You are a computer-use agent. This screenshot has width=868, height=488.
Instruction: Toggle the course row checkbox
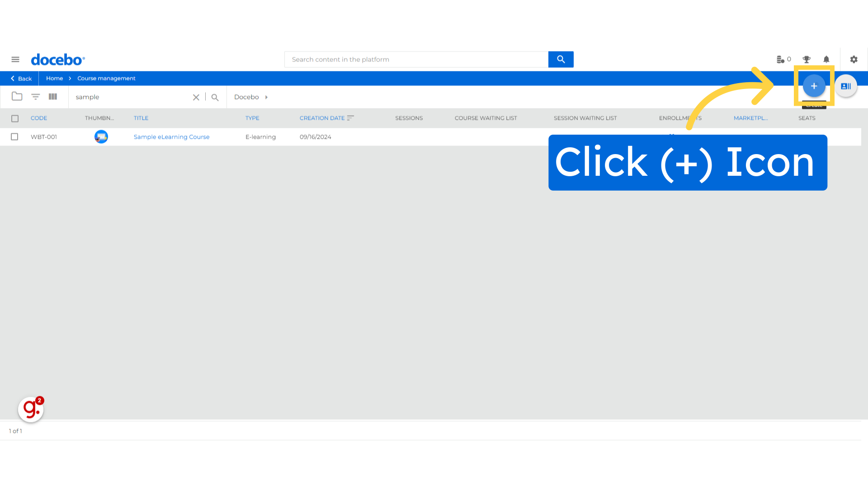(14, 136)
